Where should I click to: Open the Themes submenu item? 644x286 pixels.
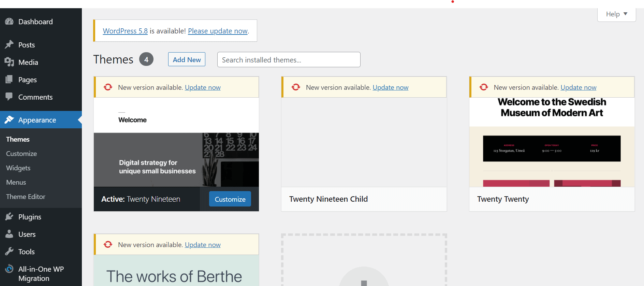click(x=18, y=139)
